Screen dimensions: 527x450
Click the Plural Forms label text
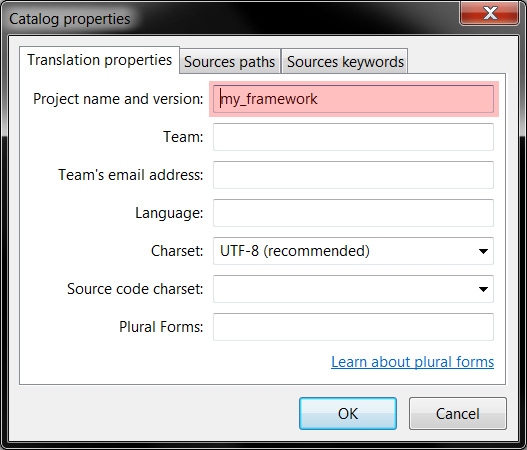[x=161, y=327]
